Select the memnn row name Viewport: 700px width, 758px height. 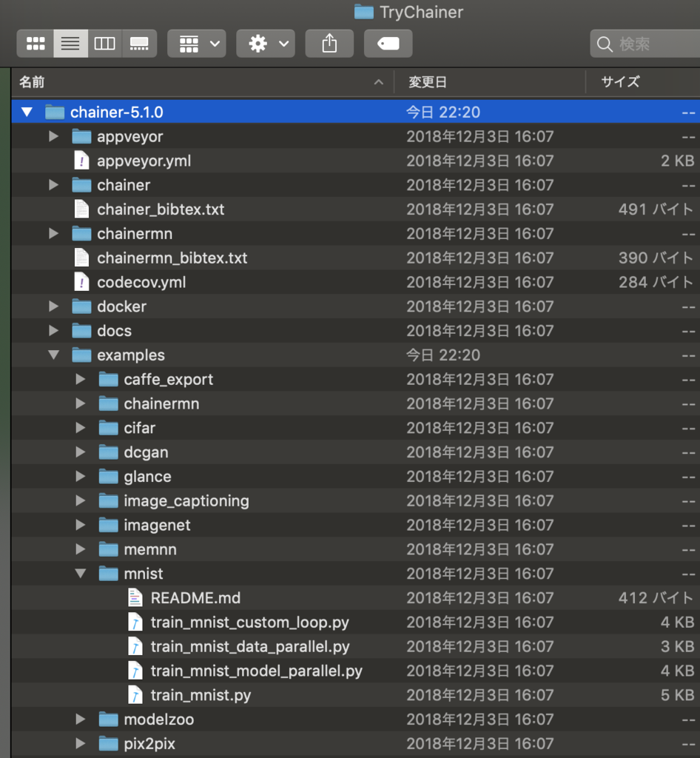point(149,549)
